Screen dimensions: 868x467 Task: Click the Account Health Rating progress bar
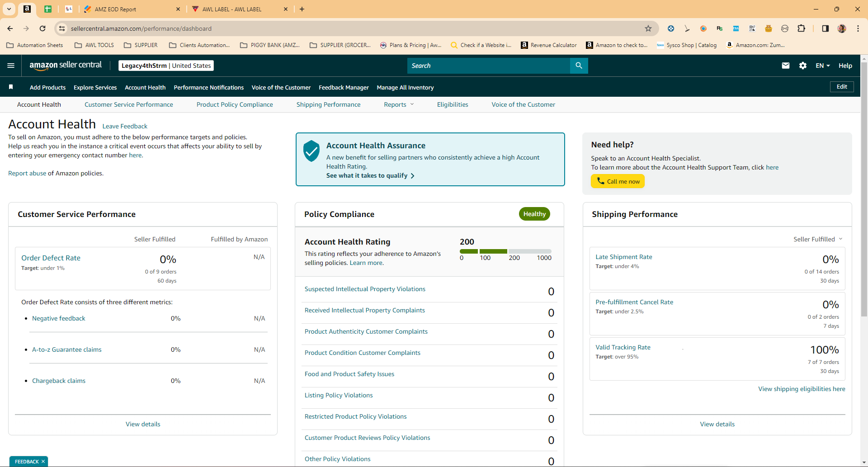coord(505,251)
